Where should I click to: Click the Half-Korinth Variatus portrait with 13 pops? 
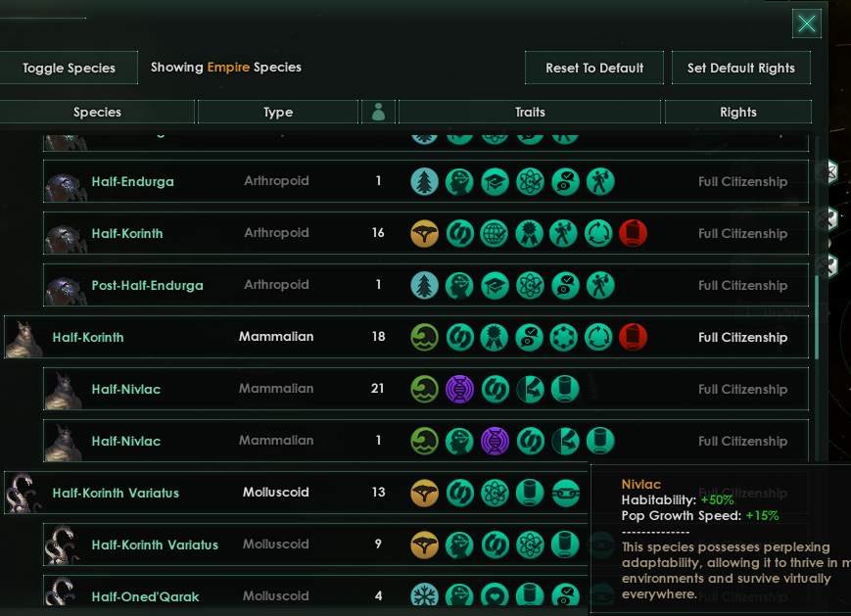click(22, 493)
